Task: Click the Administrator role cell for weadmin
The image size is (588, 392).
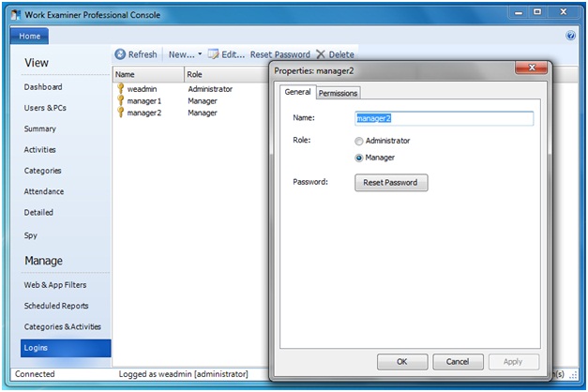Action: coord(210,89)
